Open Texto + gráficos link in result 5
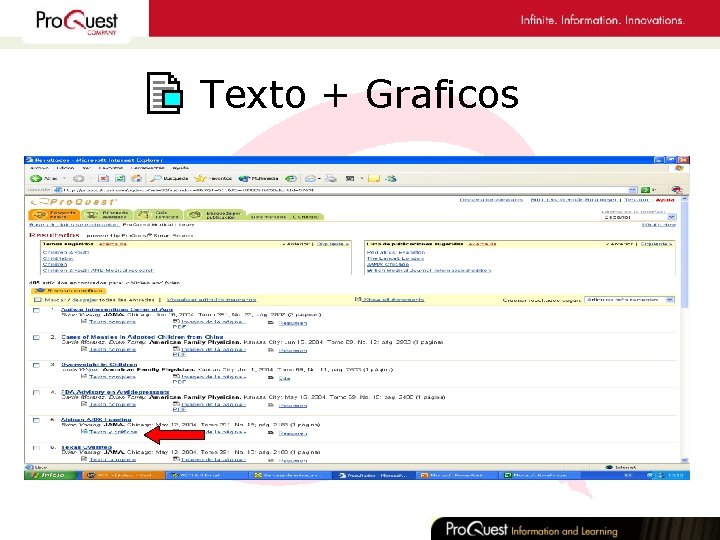 113,432
